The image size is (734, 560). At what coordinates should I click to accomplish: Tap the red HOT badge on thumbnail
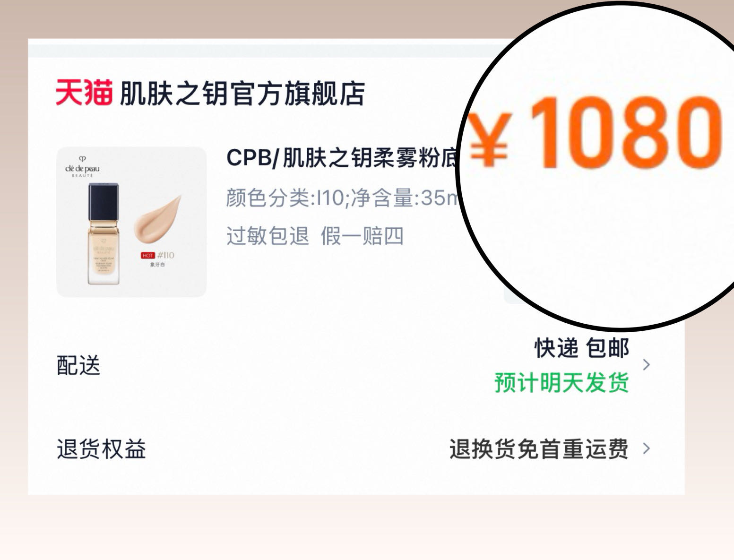(148, 255)
